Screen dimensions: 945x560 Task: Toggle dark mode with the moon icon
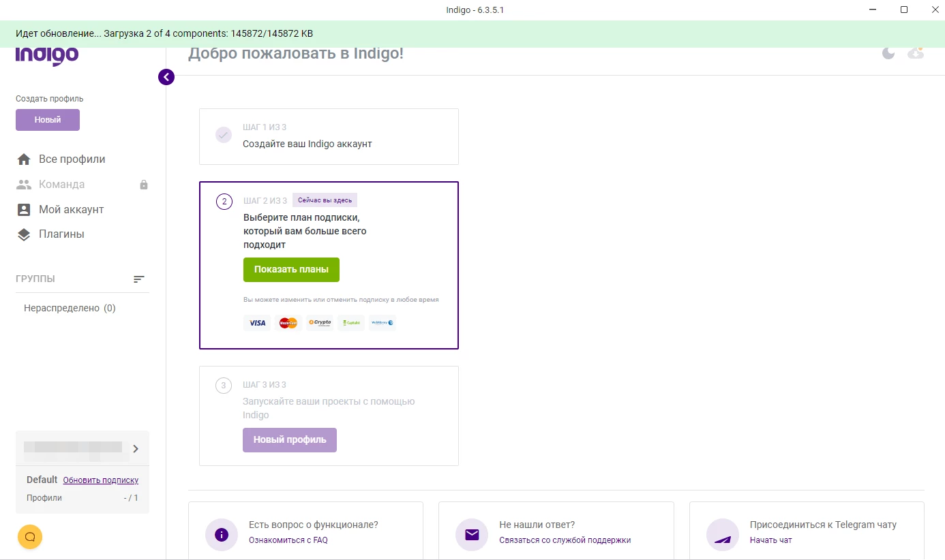point(888,53)
